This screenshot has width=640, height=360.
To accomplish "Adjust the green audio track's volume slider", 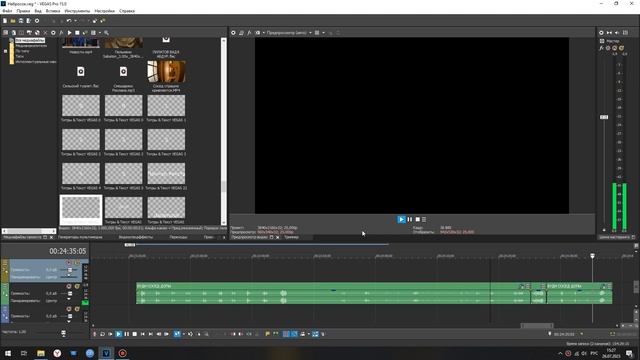I will click(x=70, y=293).
